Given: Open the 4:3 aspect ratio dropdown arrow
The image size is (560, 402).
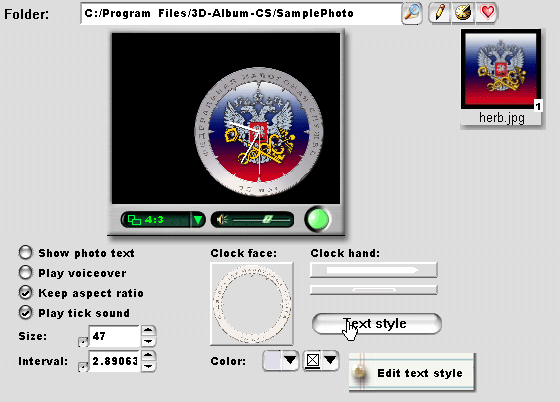Looking at the screenshot, I should point(198,220).
